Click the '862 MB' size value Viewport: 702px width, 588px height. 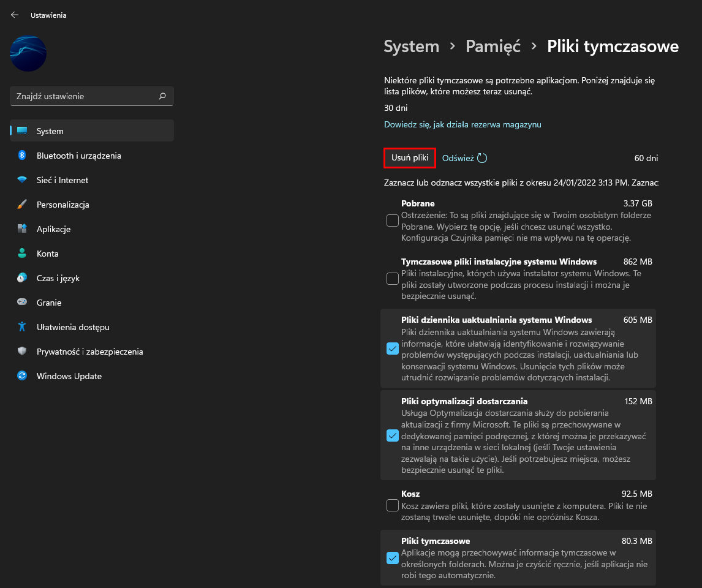click(638, 262)
